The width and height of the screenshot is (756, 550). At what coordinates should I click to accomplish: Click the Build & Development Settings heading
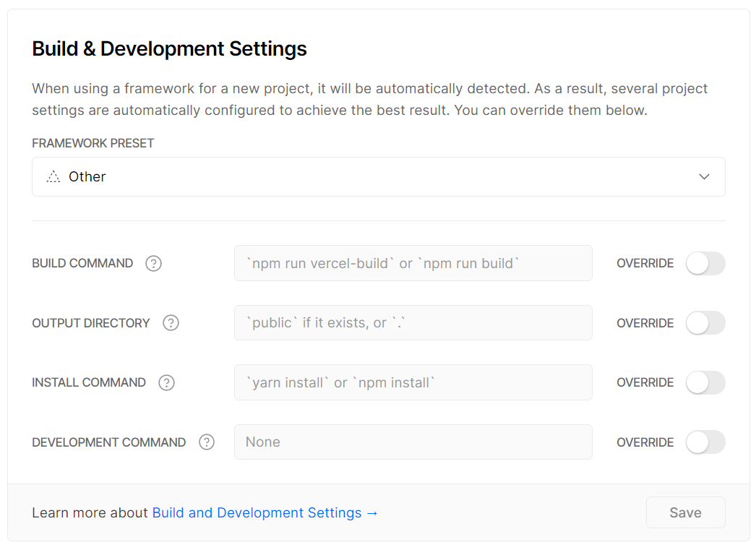point(170,49)
